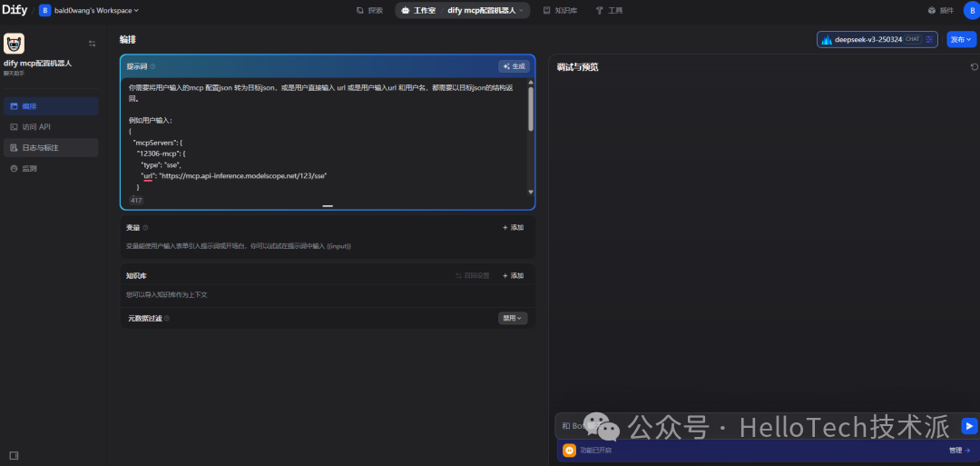Click the robot app icon in sidebar
Image resolution: width=980 pixels, height=466 pixels.
[14, 44]
